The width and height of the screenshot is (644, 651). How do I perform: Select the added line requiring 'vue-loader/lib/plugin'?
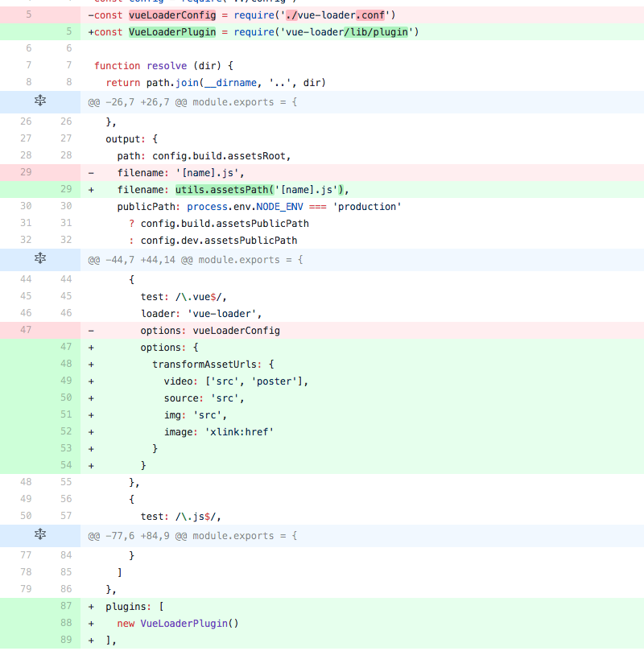322,32
